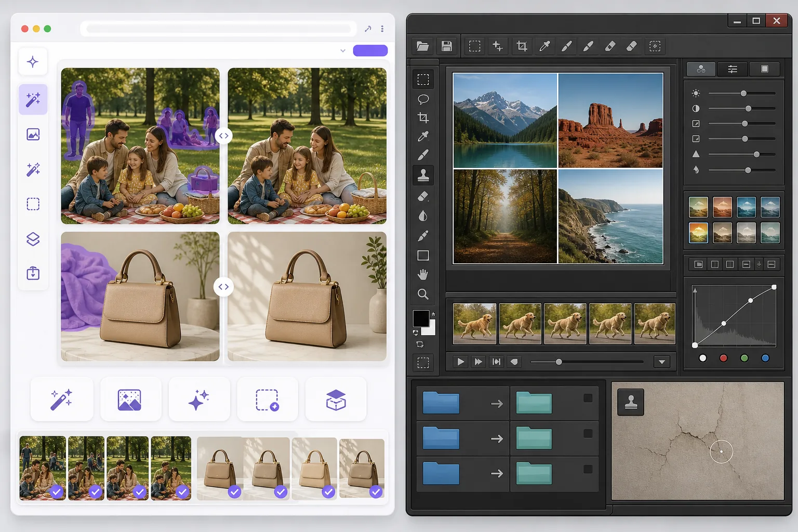The image size is (798, 532).
Task: Adjust the brightness sun slider
Action: 743,94
